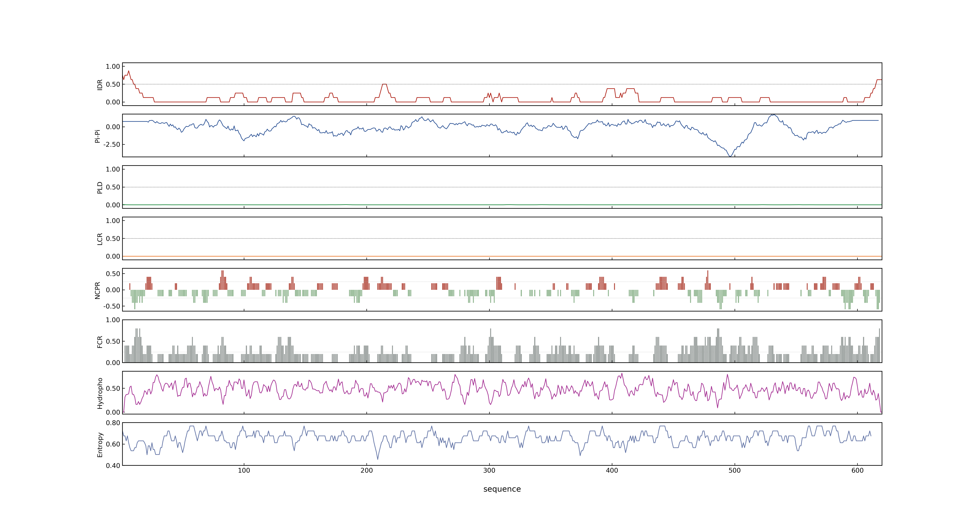Click the x-axis tick label 200
Viewport: 980px width, 523px height.
point(367,470)
